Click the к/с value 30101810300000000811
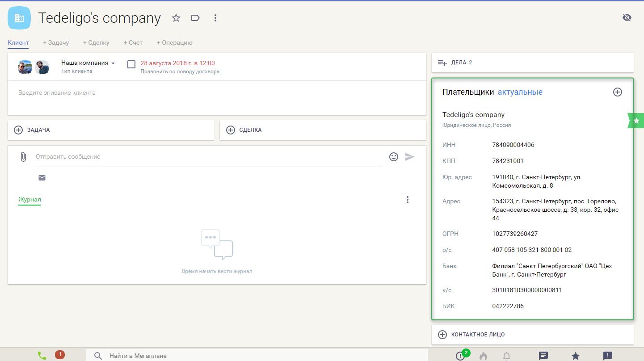The height and width of the screenshot is (361, 644). tap(527, 290)
